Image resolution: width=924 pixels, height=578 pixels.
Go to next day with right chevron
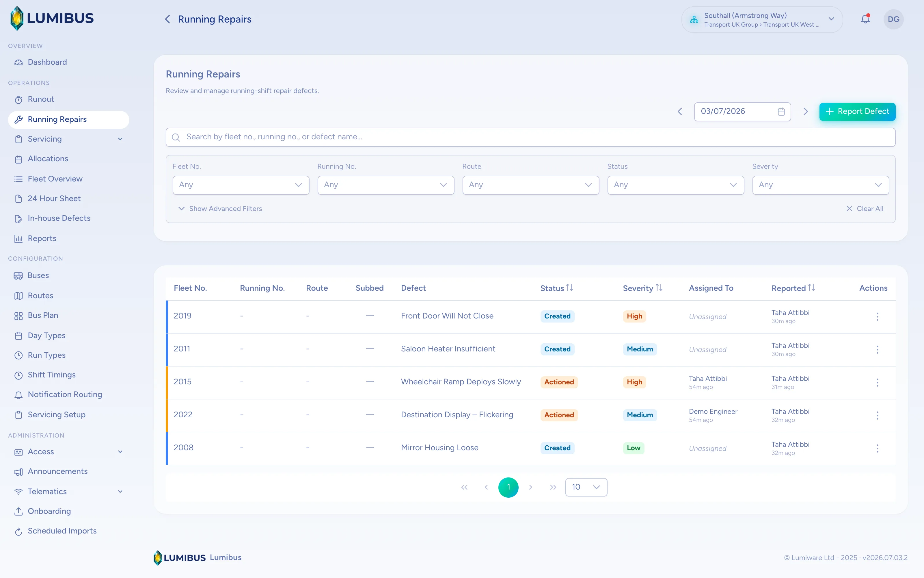(806, 112)
